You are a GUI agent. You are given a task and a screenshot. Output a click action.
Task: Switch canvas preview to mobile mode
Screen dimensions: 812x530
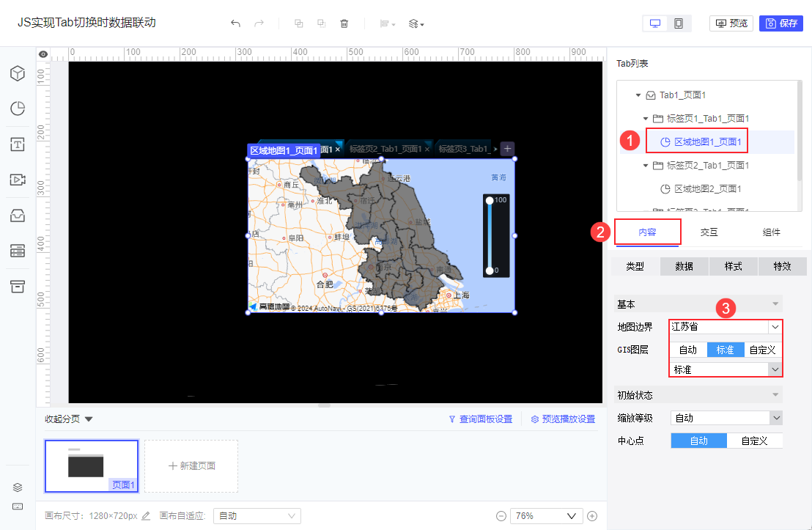click(678, 23)
